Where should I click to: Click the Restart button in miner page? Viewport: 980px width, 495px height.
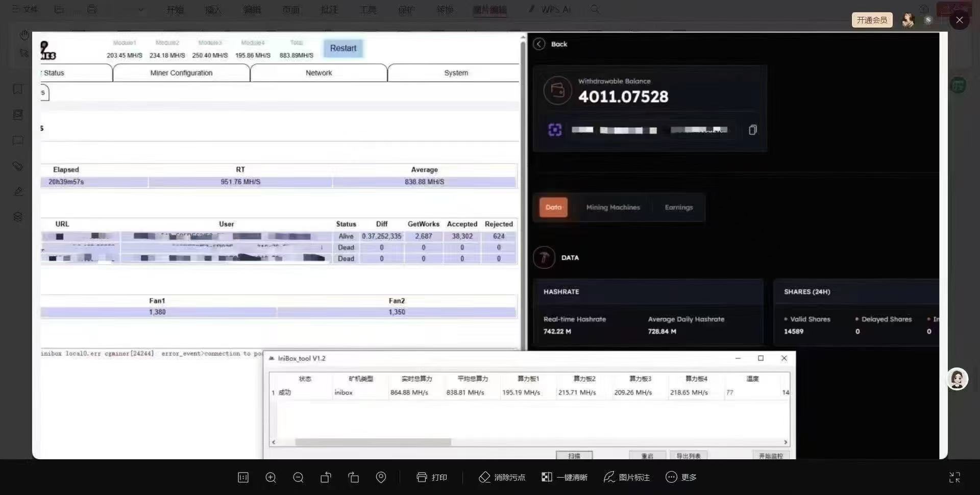click(x=343, y=48)
